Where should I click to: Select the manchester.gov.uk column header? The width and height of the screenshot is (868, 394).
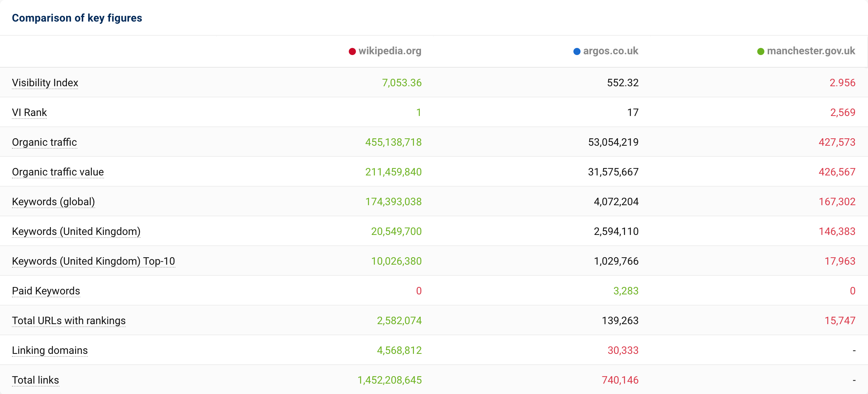pos(811,51)
